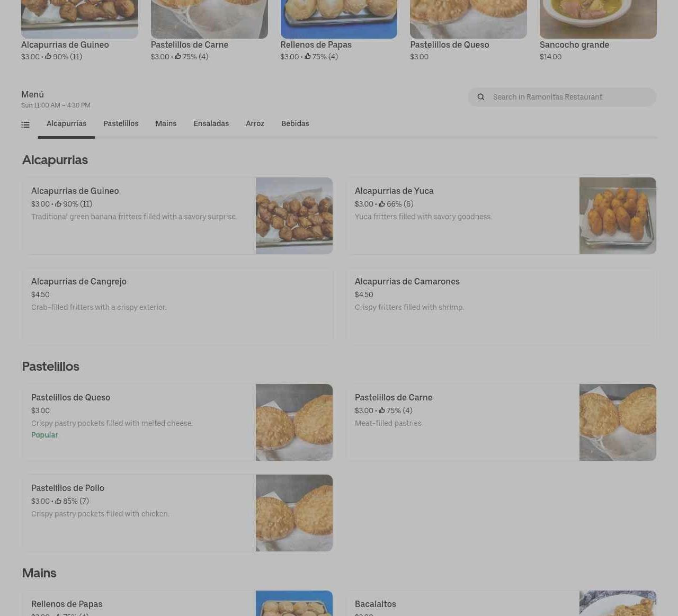Screen dimensions: 678x616
Task: Click 'Yuca fritters filled with savory goodness.' text
Action: 424,217
